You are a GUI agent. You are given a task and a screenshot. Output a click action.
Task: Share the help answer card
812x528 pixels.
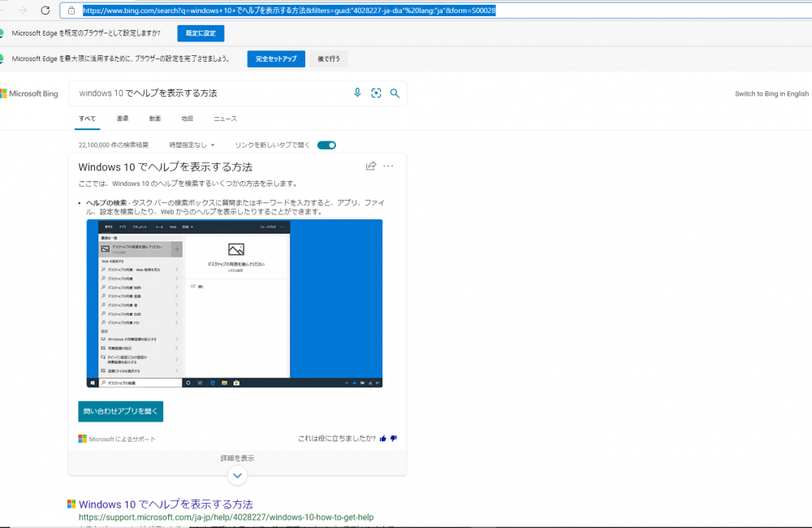(371, 166)
